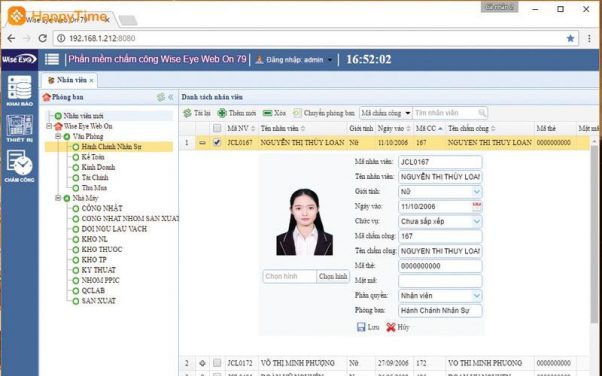The width and height of the screenshot is (602, 376).
Task: Select Tài Chính department
Action: click(x=95, y=177)
